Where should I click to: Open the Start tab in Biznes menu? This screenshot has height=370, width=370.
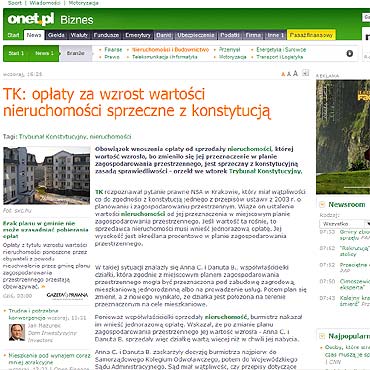[13, 35]
